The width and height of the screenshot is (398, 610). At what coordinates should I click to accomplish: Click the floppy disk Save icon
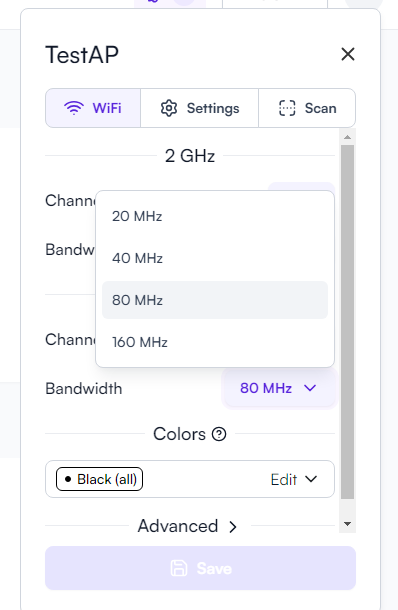179,568
